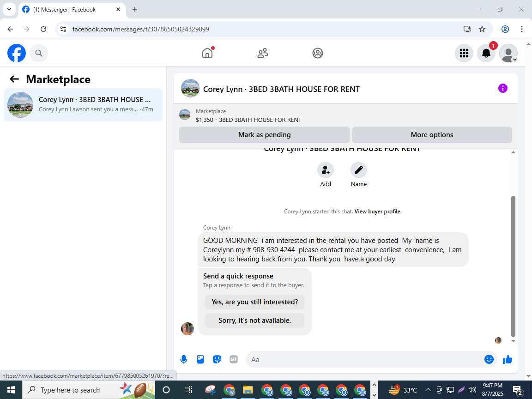
Task: Open the Groups icon in top navigation
Action: [x=318, y=53]
